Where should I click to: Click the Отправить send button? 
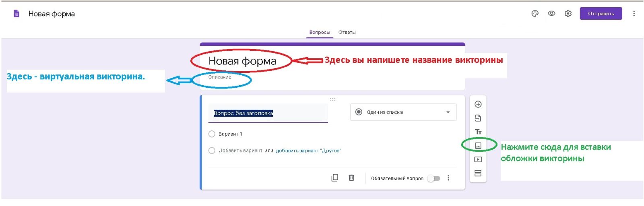(601, 14)
